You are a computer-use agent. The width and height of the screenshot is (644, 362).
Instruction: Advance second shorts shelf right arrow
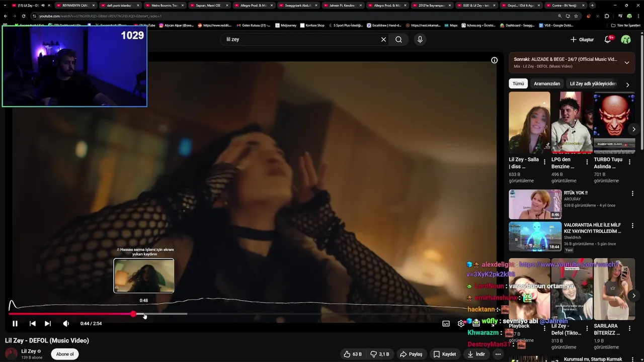click(x=634, y=296)
